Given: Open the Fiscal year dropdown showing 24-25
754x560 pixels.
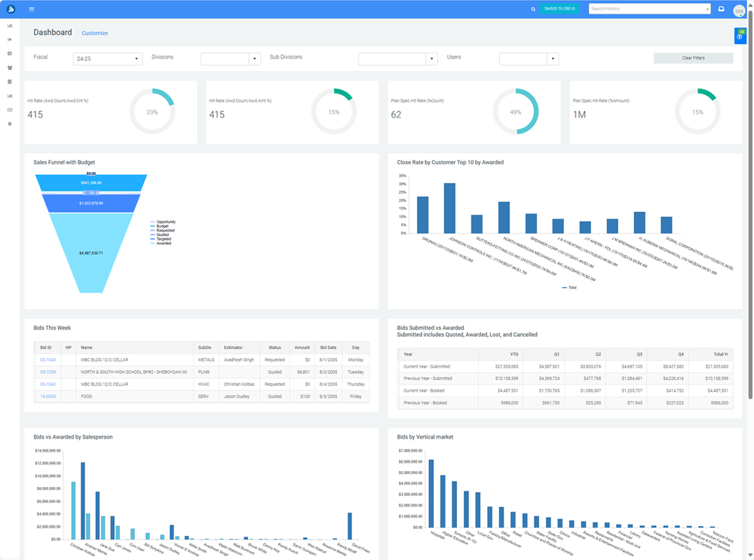Looking at the screenshot, I should (x=107, y=59).
